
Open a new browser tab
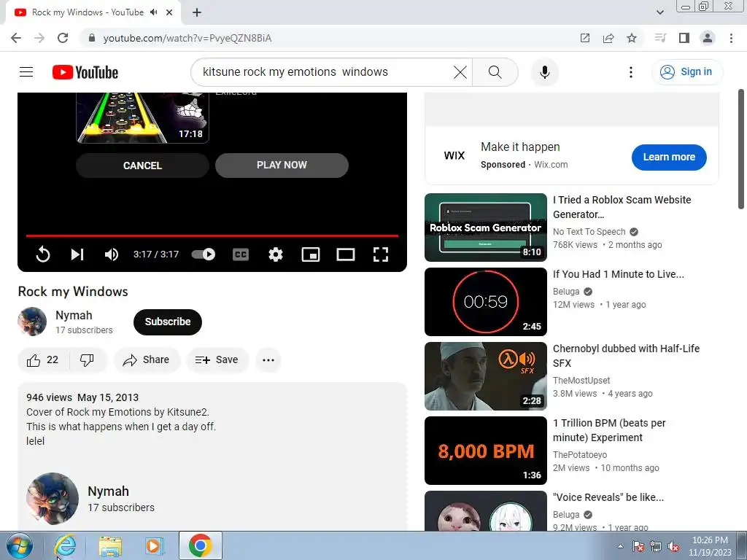tap(197, 12)
